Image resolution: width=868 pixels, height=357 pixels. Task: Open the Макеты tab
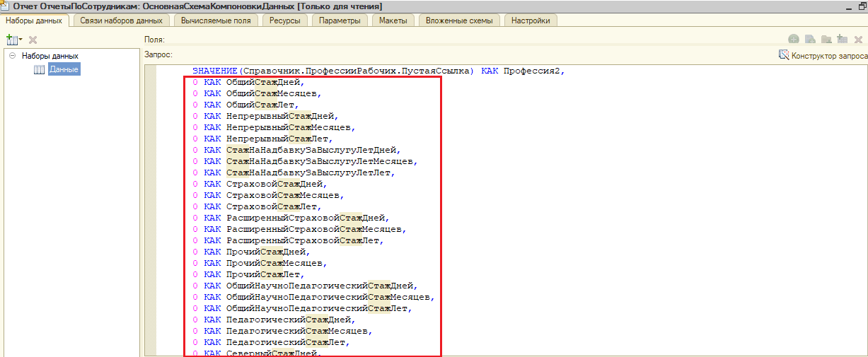click(x=393, y=21)
